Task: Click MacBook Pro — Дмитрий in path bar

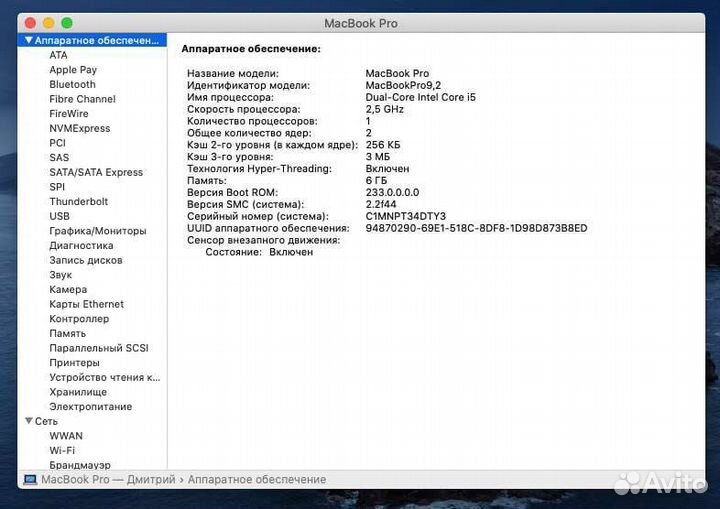Action: click(108, 480)
